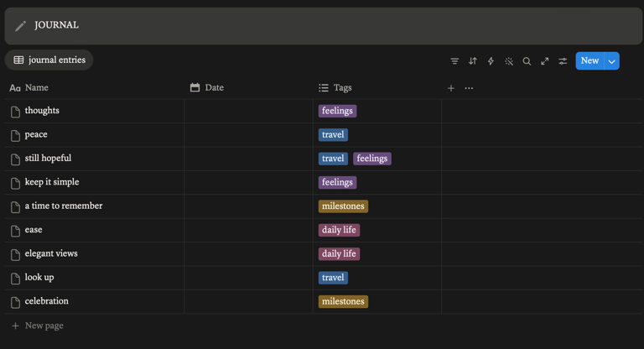Click the feelings tag in thoughts row
Viewport: 644px width, 349px height.
point(337,111)
